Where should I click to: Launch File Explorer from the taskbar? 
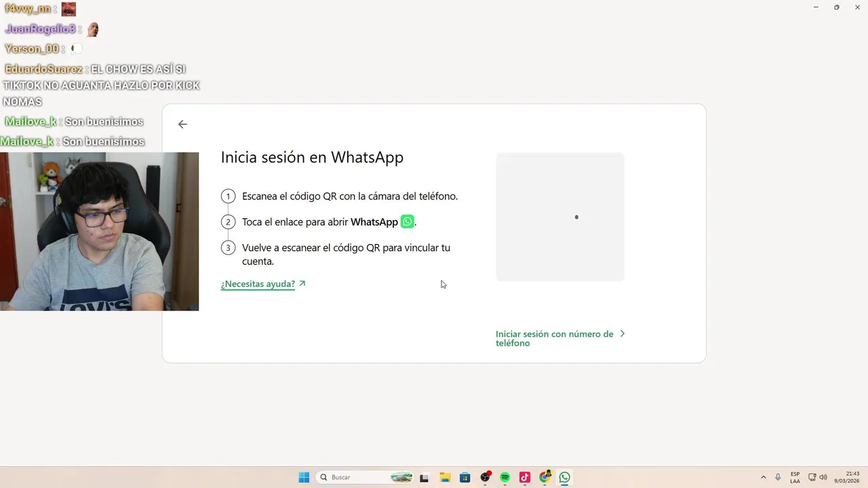pos(445,477)
